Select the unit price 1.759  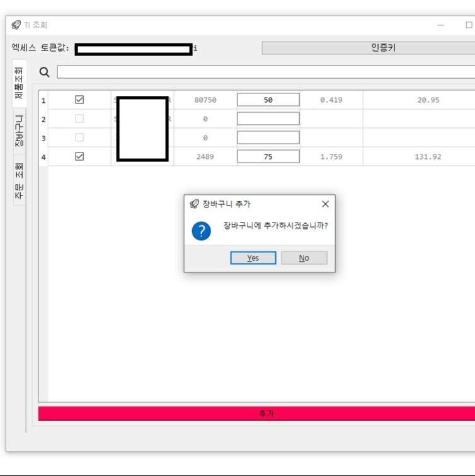coord(331,156)
